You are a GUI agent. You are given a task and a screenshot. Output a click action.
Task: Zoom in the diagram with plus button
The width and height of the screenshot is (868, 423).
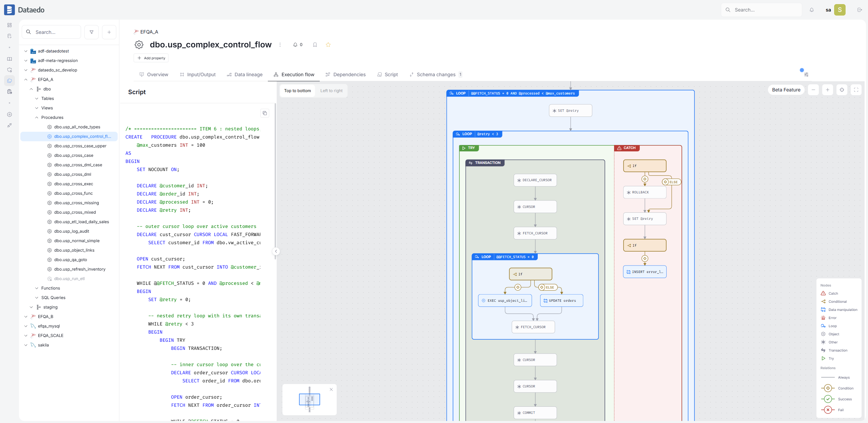pyautogui.click(x=828, y=90)
